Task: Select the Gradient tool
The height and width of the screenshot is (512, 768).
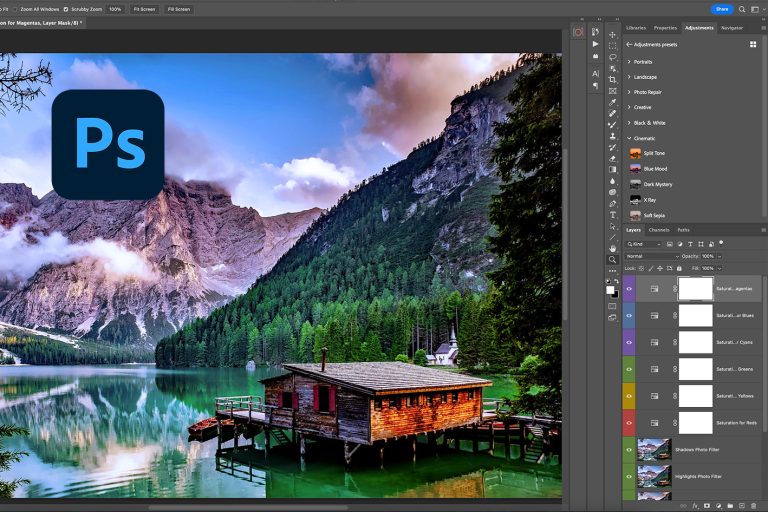Action: (612, 170)
